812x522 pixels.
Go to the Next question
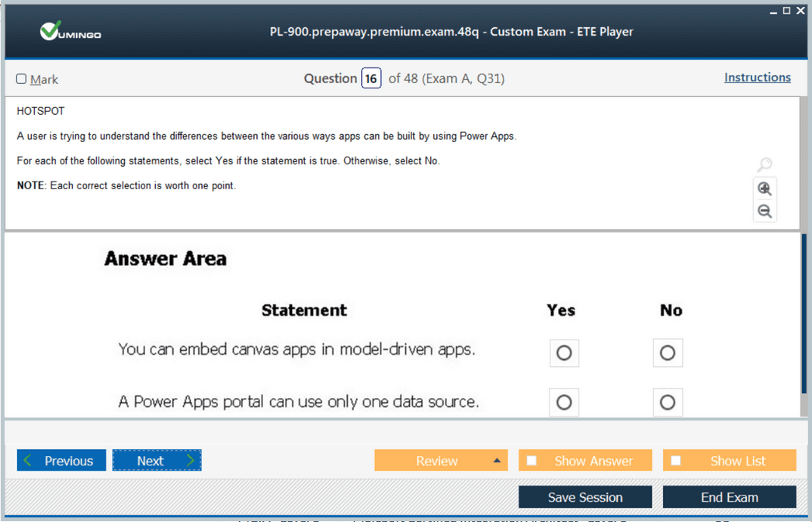tap(157, 461)
